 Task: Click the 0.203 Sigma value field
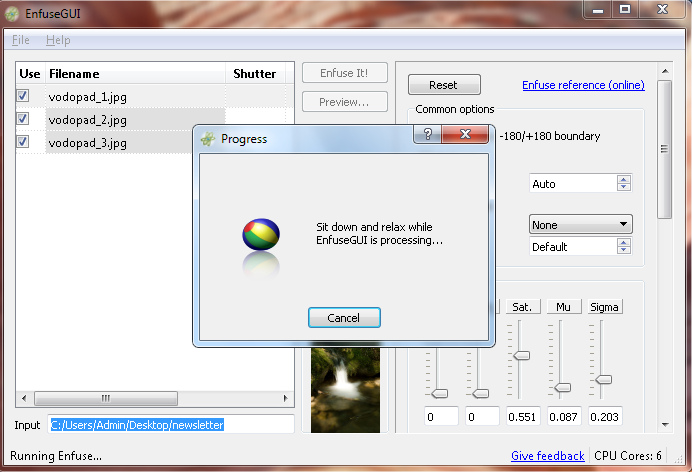(605, 416)
